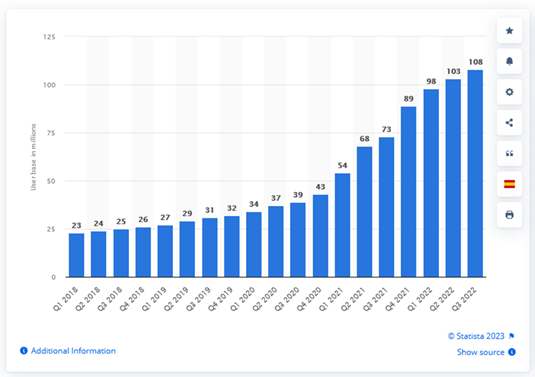Click the info icon beside Additional Information
This screenshot has width=535, height=377.
point(24,351)
